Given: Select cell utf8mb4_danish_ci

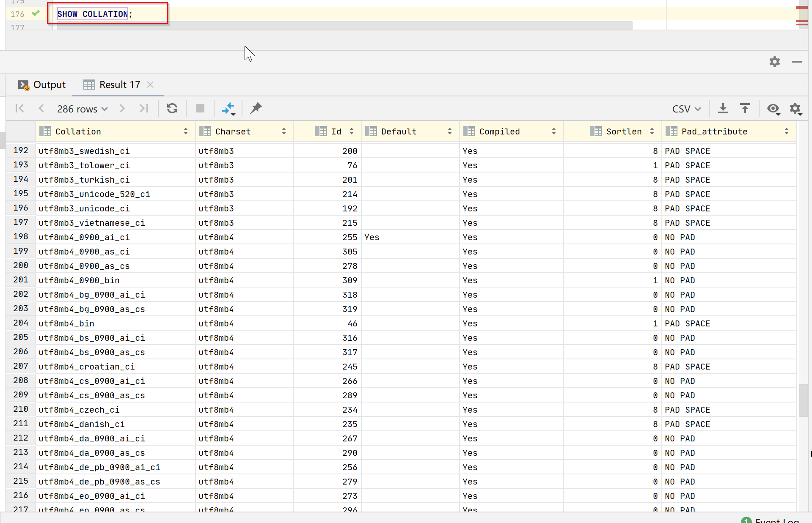Looking at the screenshot, I should point(116,424).
